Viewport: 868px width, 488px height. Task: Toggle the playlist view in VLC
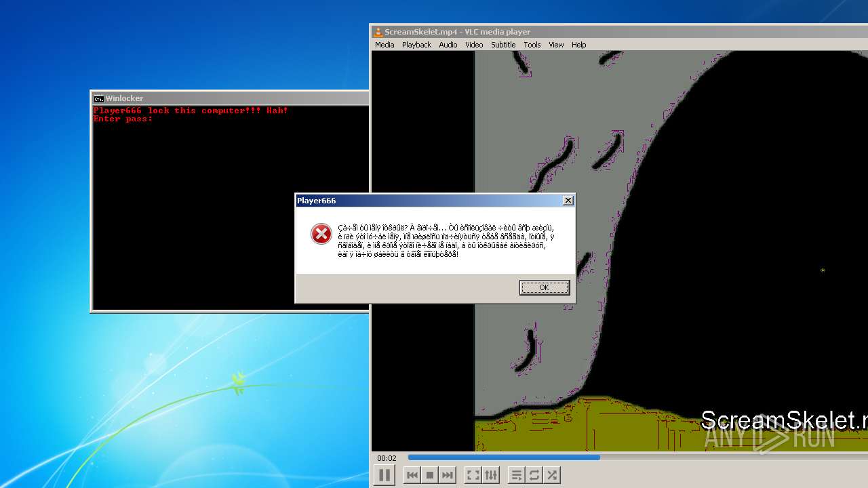coord(517,475)
